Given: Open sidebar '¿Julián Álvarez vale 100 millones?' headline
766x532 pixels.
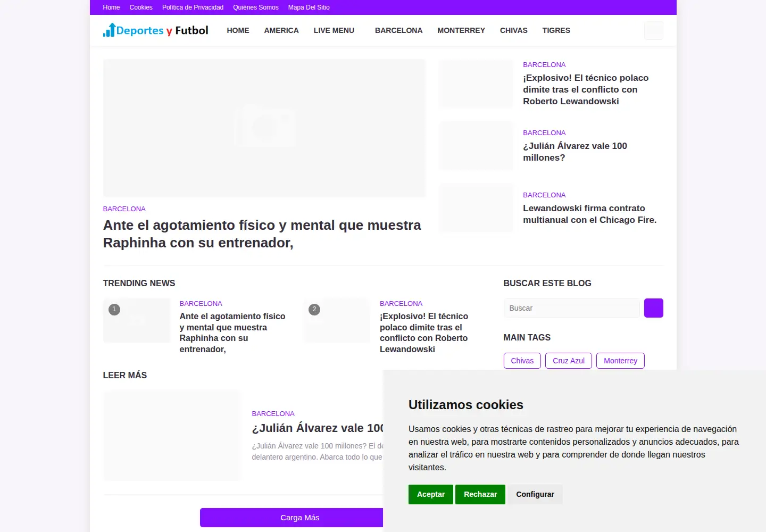Looking at the screenshot, I should click(575, 152).
